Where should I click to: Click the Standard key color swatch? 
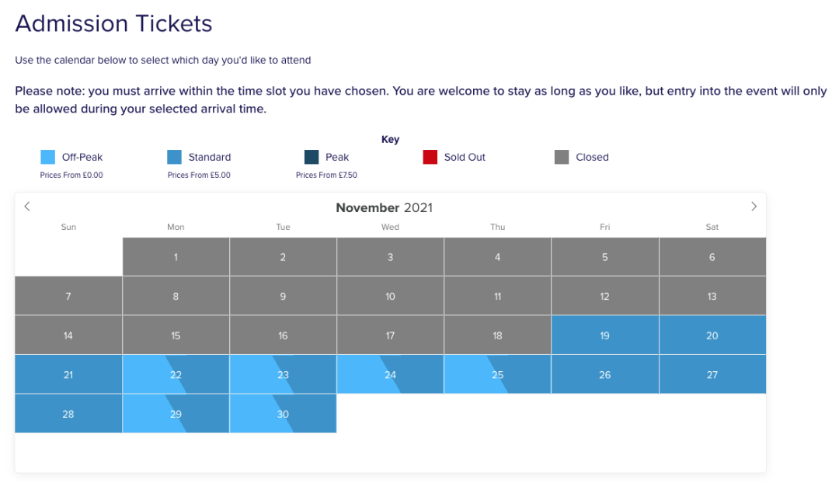[175, 158]
